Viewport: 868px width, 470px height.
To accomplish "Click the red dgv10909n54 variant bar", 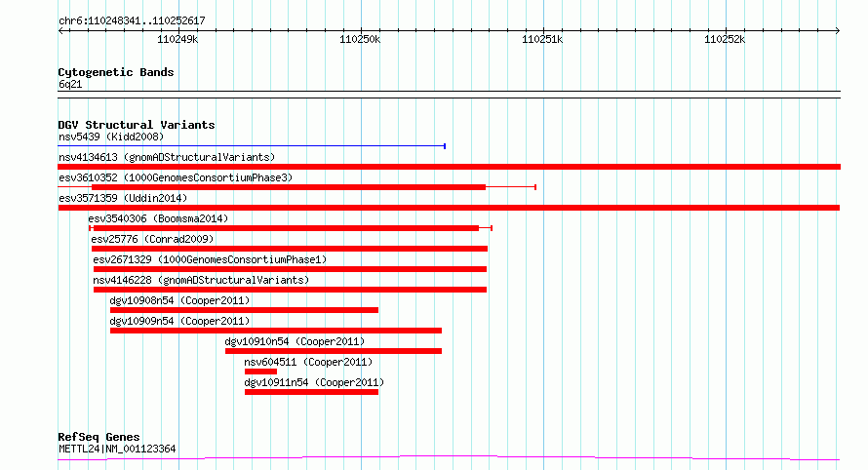I will click(x=276, y=331).
